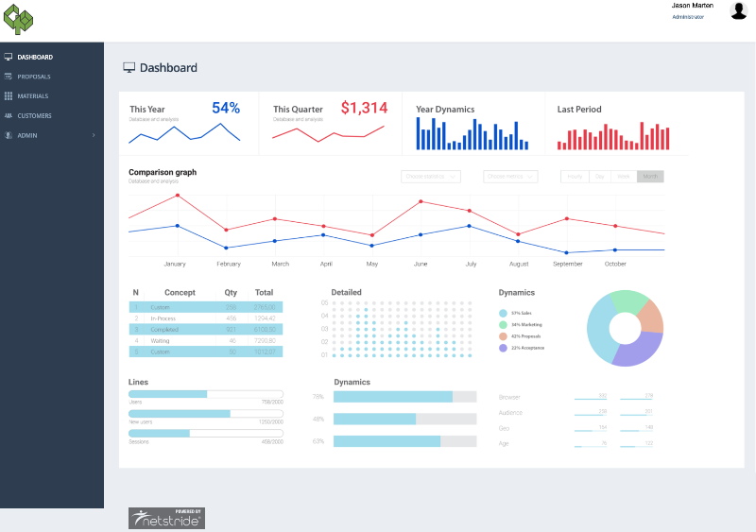This screenshot has height=532, width=756.
Task: Click the Customers people icon
Action: [9, 116]
